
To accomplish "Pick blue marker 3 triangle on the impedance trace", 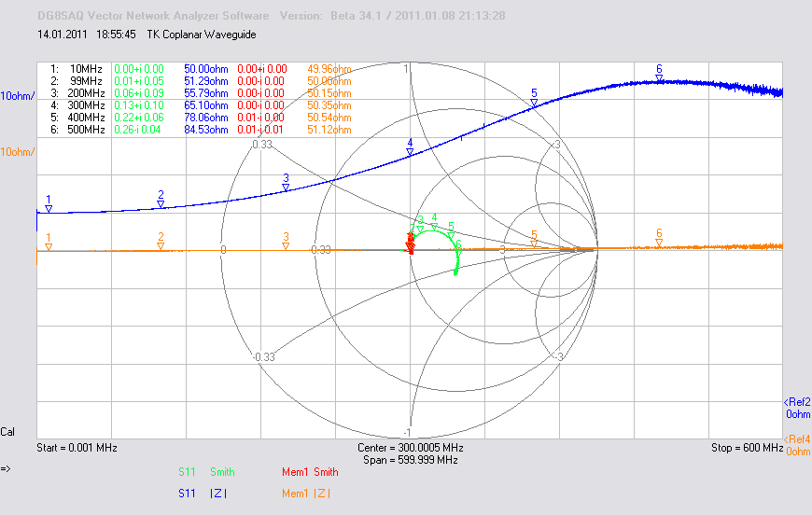I will pyautogui.click(x=286, y=188).
